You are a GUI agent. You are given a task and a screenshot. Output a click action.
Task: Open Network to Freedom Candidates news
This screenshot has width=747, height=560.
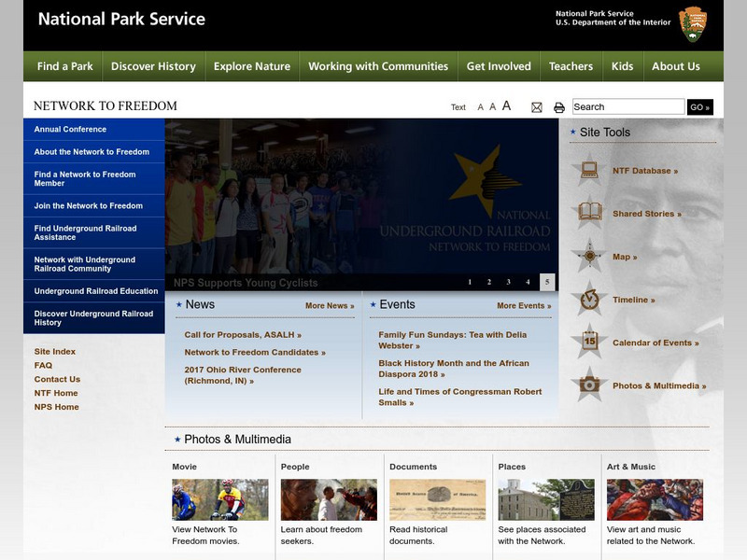coord(255,353)
